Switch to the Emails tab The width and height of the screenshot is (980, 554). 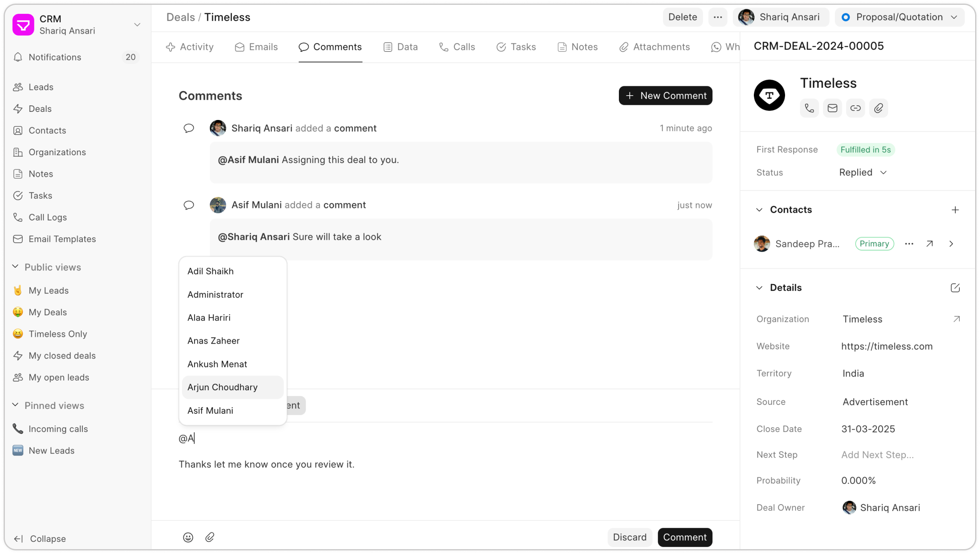[x=256, y=47]
